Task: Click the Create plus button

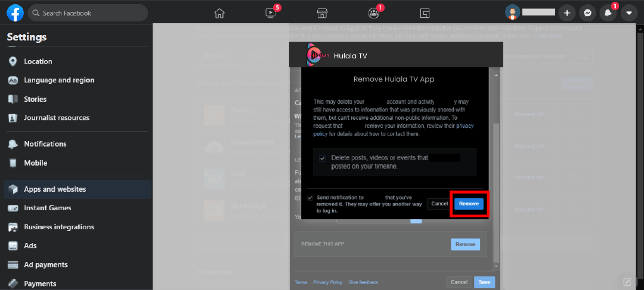Action: (567, 13)
